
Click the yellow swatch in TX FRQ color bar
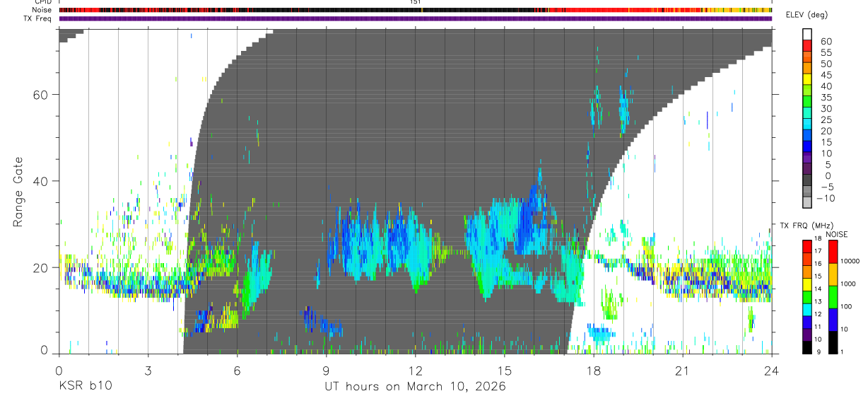[807, 284]
